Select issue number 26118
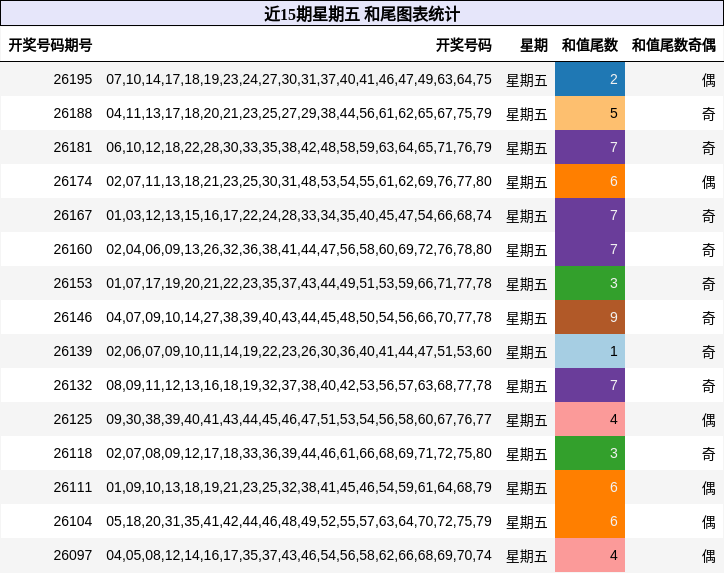This screenshot has height=573, width=724. point(73,453)
